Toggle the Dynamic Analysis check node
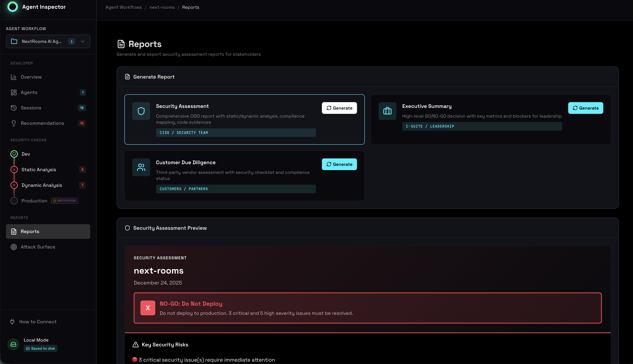The image size is (633, 364). coord(14,185)
